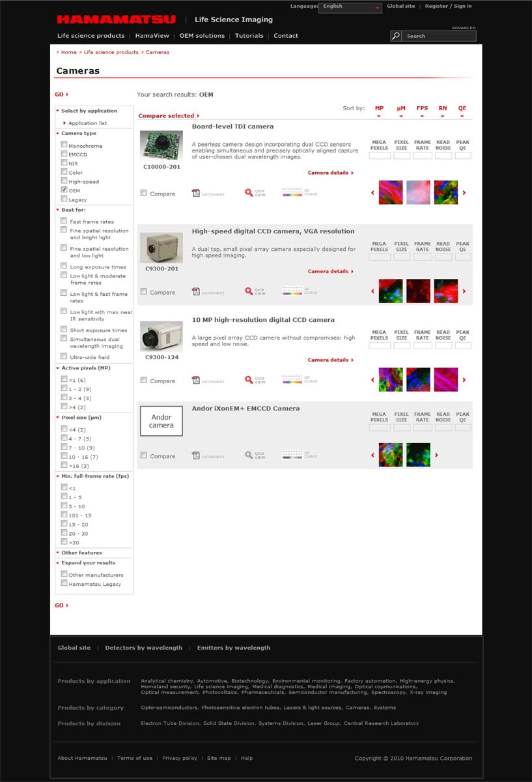Open the Language dropdown
The height and width of the screenshot is (782, 532).
click(x=350, y=7)
